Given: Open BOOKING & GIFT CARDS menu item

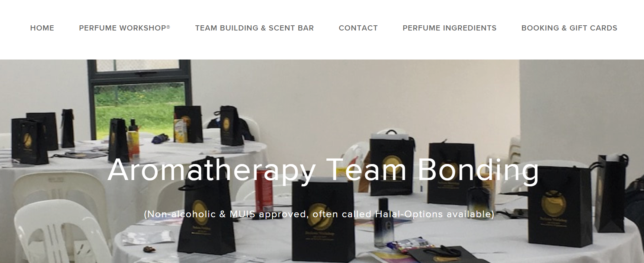Looking at the screenshot, I should click(x=569, y=28).
